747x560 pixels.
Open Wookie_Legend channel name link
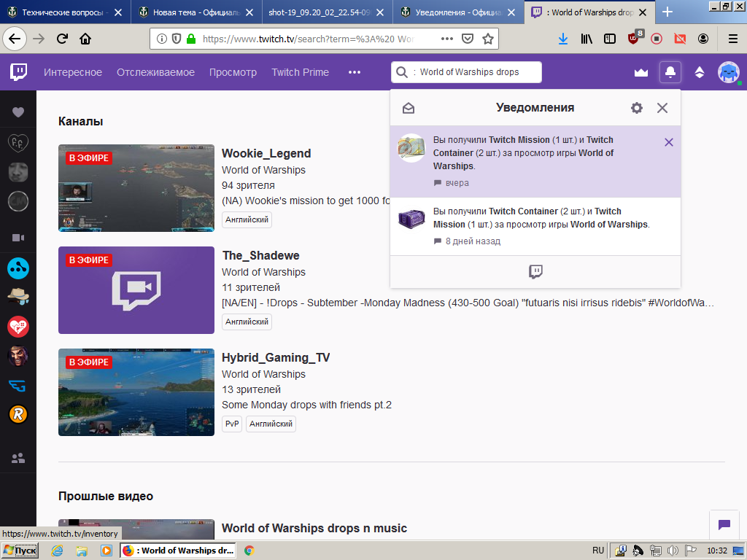(266, 153)
